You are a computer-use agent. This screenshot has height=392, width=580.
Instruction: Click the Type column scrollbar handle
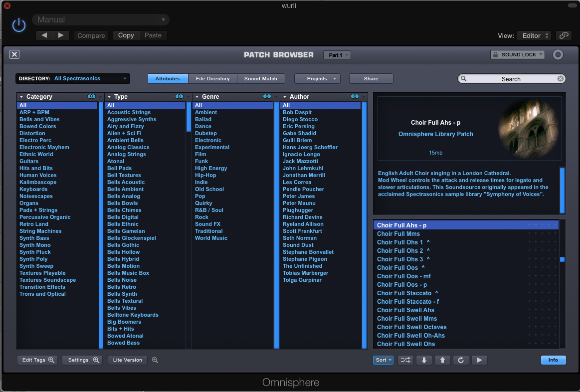pos(189,116)
